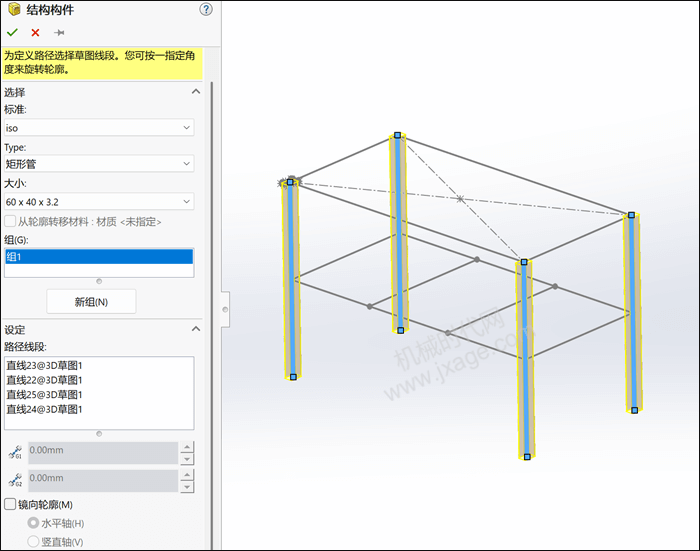Enable 镜向轮廓(M) checkbox

pos(10,504)
